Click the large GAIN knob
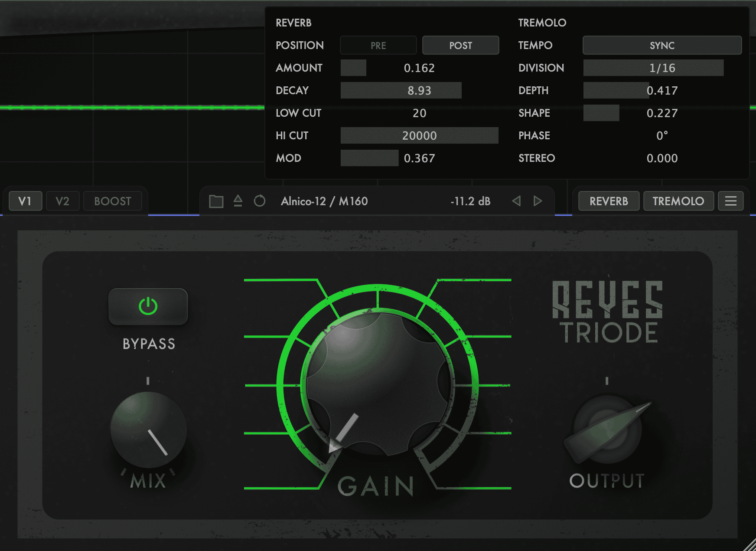This screenshot has width=756, height=551. click(x=378, y=384)
